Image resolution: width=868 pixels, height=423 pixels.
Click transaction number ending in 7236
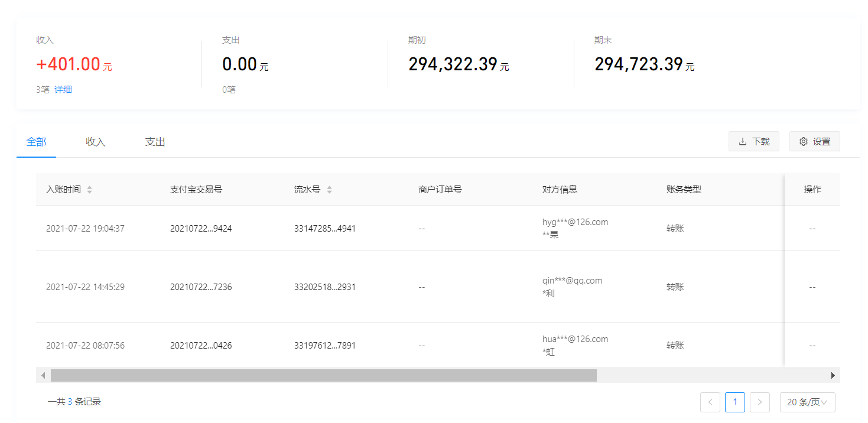point(201,287)
